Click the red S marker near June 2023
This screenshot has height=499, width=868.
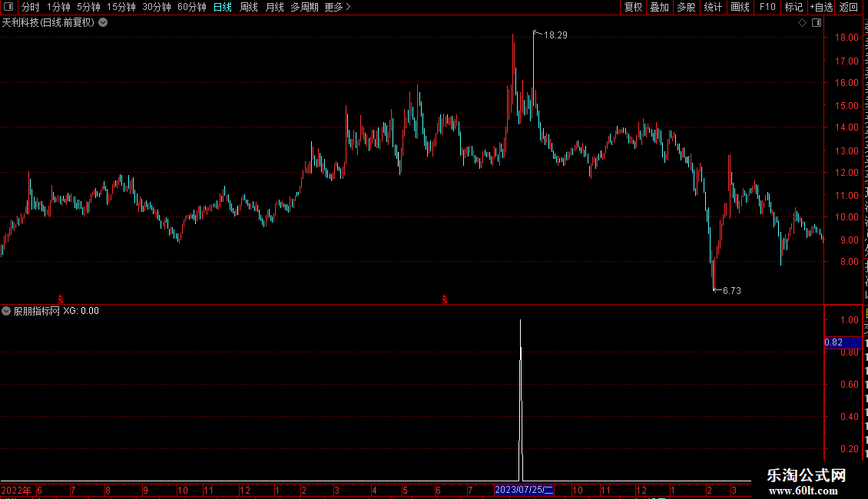[445, 299]
